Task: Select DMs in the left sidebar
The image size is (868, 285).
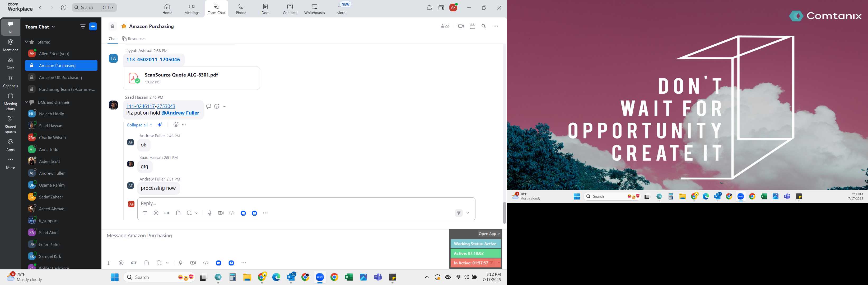Action: (x=11, y=63)
